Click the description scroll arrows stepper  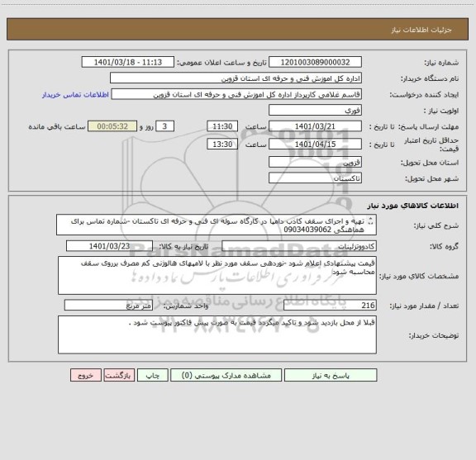pyautogui.click(x=371, y=221)
